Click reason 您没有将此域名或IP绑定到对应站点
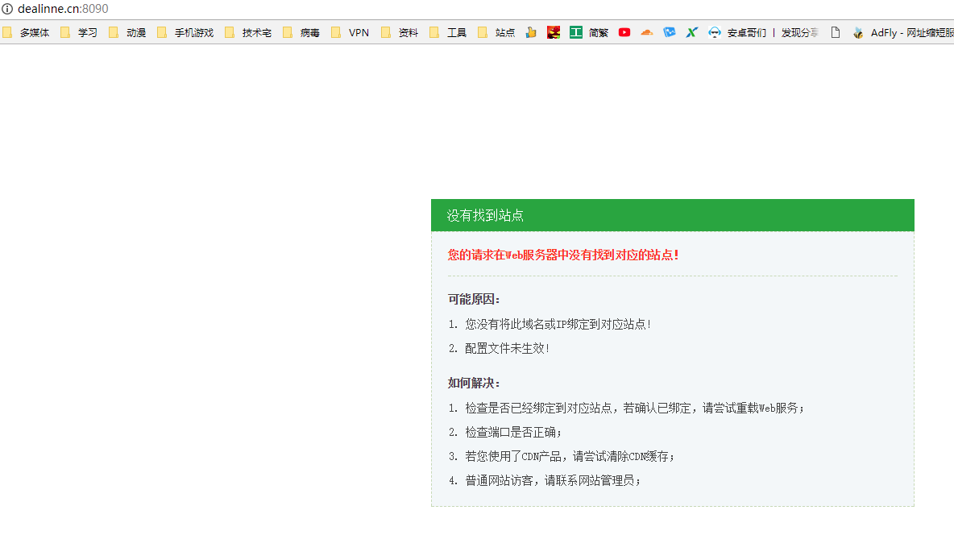954x560 pixels. click(558, 325)
